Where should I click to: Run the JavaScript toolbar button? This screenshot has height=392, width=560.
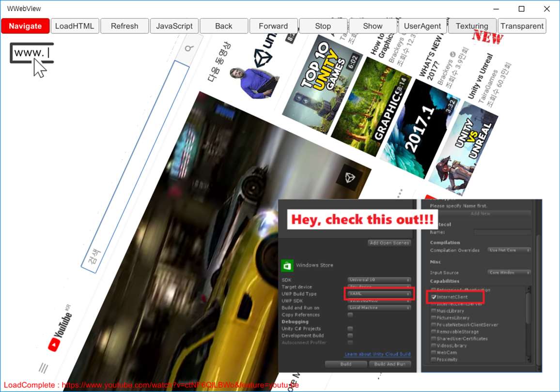click(174, 26)
